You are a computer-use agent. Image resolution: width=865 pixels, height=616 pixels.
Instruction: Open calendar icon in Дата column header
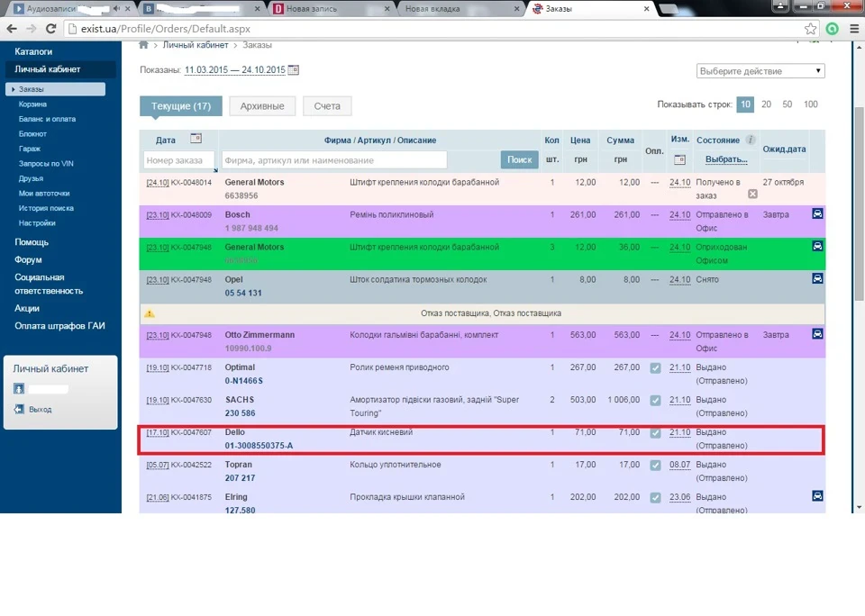(196, 139)
